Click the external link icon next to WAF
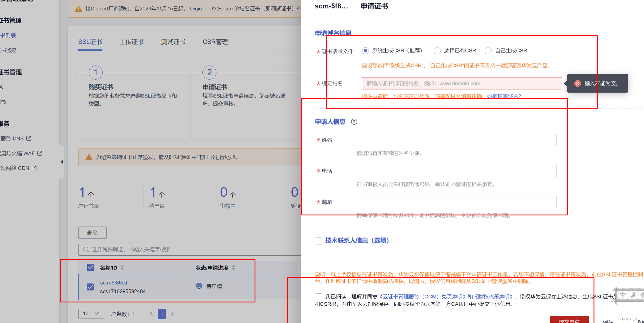This screenshot has width=644, height=323. coord(40,153)
